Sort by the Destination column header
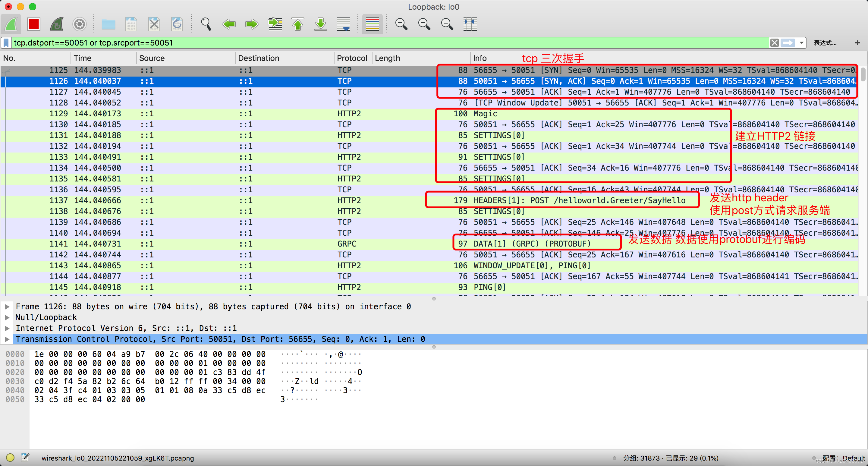 tap(285, 58)
